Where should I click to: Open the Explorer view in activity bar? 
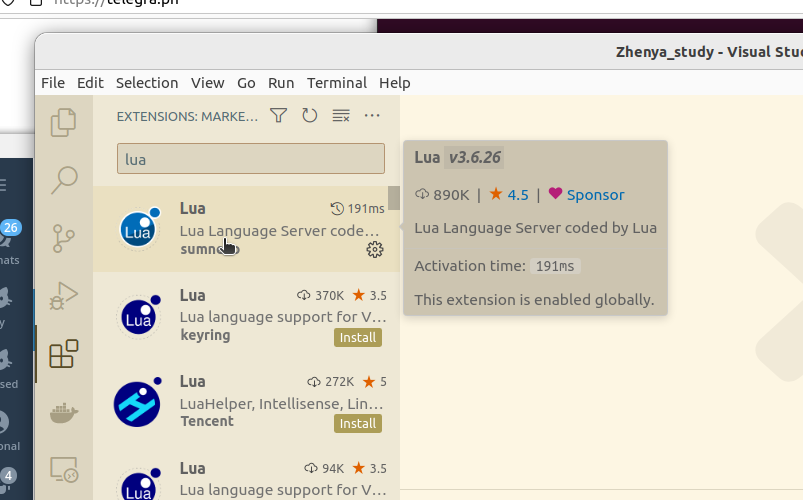pyautogui.click(x=64, y=122)
